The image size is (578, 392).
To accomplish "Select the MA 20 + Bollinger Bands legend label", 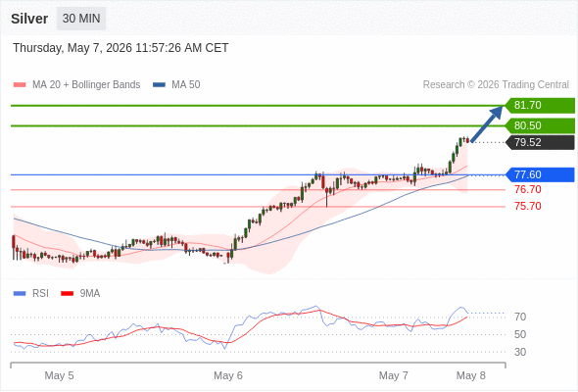I will (86, 85).
